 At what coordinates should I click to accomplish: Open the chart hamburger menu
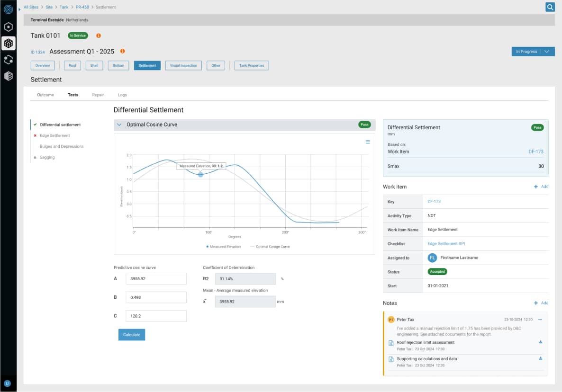[368, 142]
